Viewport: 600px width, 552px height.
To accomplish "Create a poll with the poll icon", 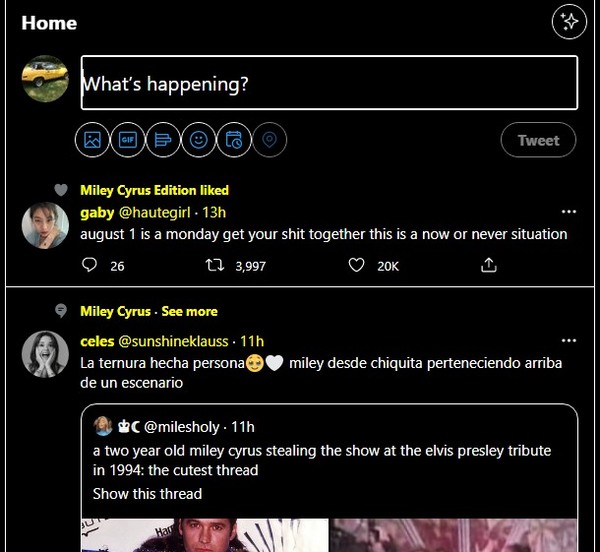I will pyautogui.click(x=163, y=140).
